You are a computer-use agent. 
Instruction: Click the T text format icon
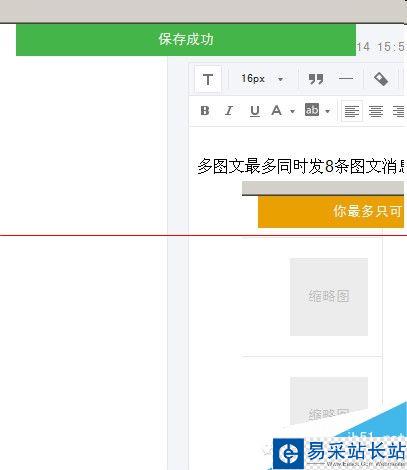pos(208,80)
